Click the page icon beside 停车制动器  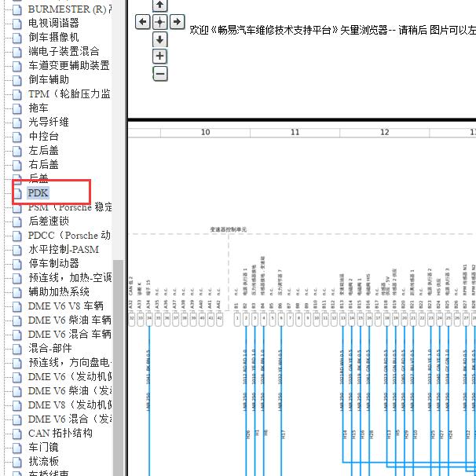pos(17,265)
